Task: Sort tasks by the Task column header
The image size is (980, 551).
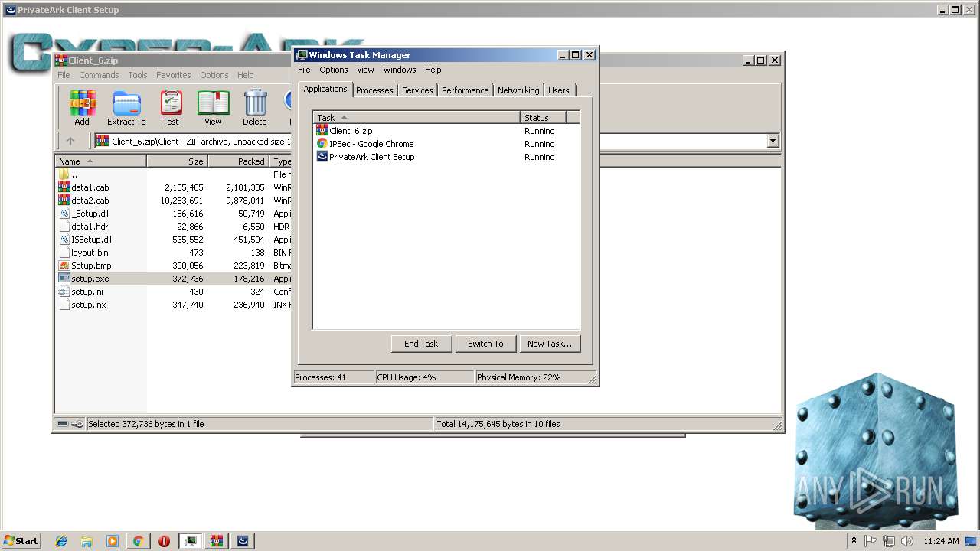Action: (416, 118)
